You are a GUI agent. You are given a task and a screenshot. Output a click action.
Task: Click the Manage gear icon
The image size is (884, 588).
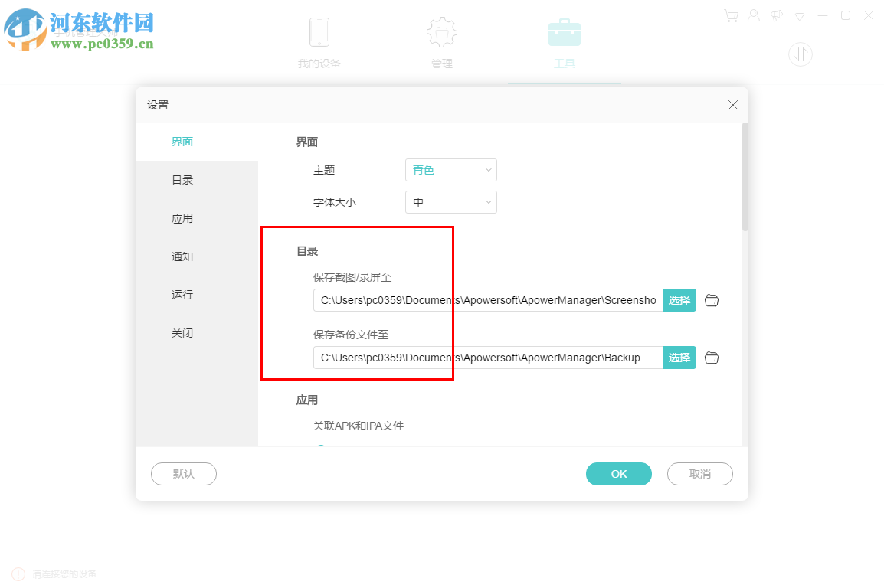(x=442, y=32)
